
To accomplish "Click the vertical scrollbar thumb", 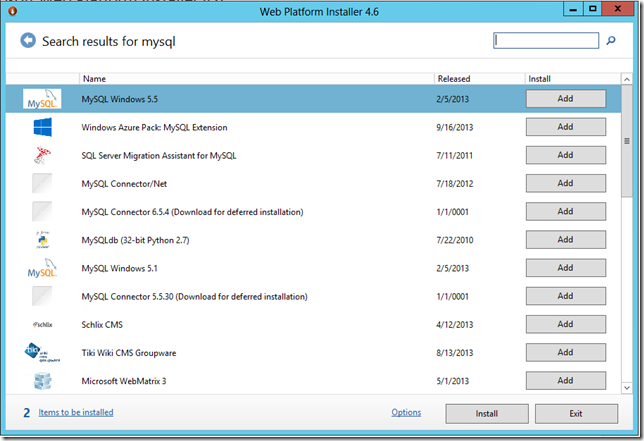I will click(627, 141).
